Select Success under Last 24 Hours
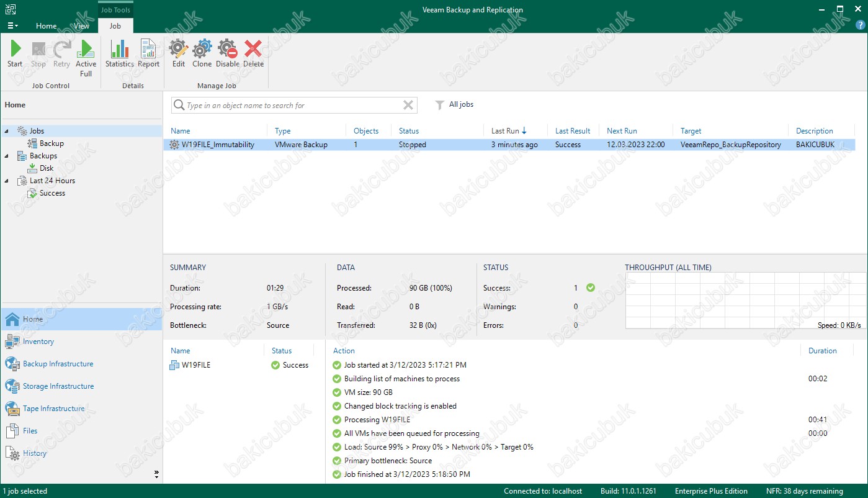This screenshot has width=868, height=498. pos(52,193)
